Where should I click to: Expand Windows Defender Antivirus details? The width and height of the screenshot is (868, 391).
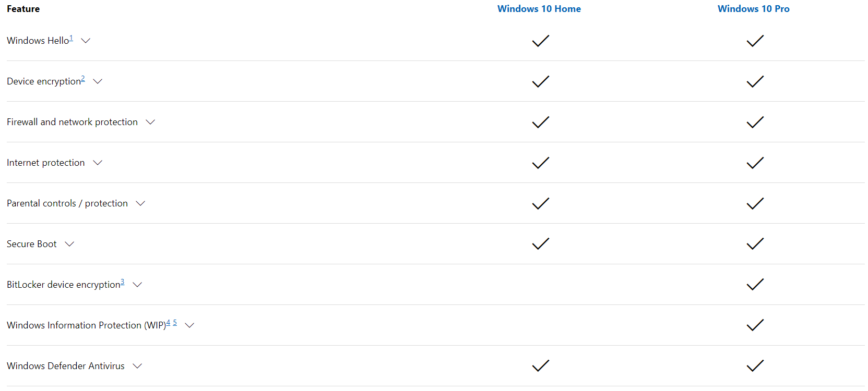pos(137,366)
